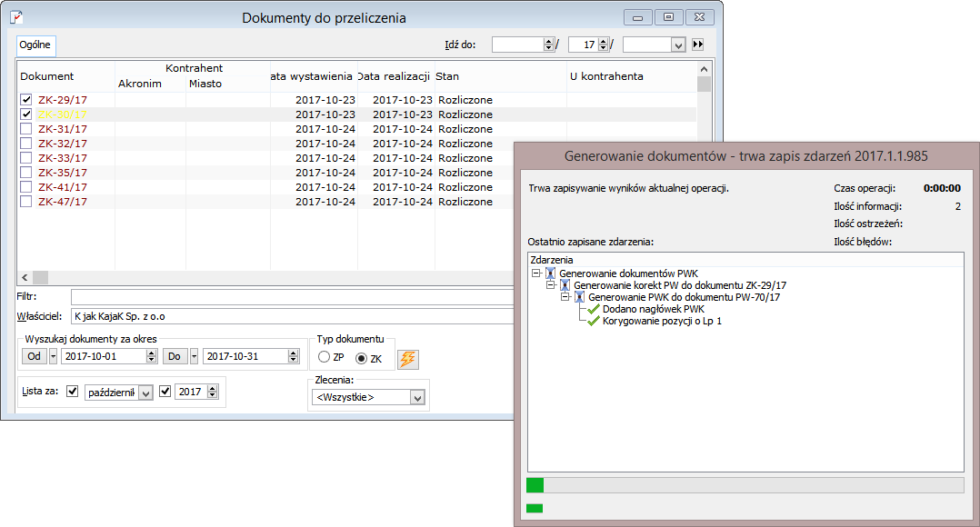This screenshot has height=527, width=980.
Task: Click hourglass icon of Generowanie dokumentów PWK
Action: pyautogui.click(x=550, y=273)
